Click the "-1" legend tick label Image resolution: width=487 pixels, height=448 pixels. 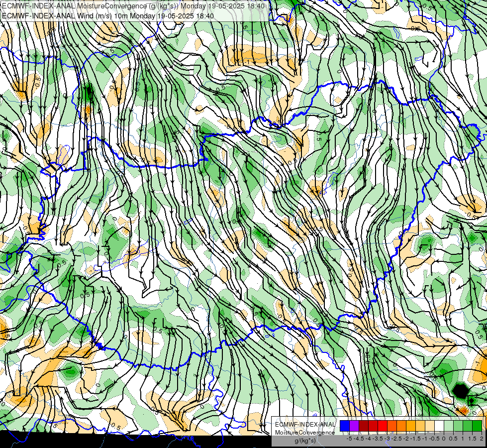click(x=425, y=439)
